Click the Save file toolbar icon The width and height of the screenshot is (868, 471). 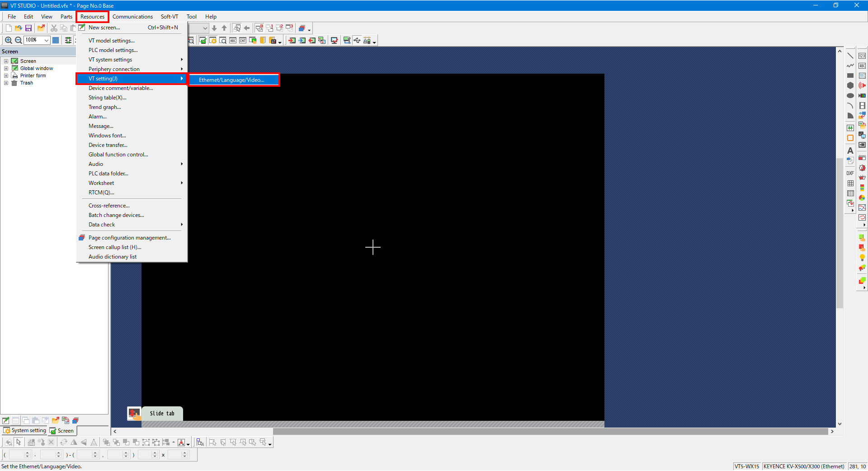[x=28, y=28]
